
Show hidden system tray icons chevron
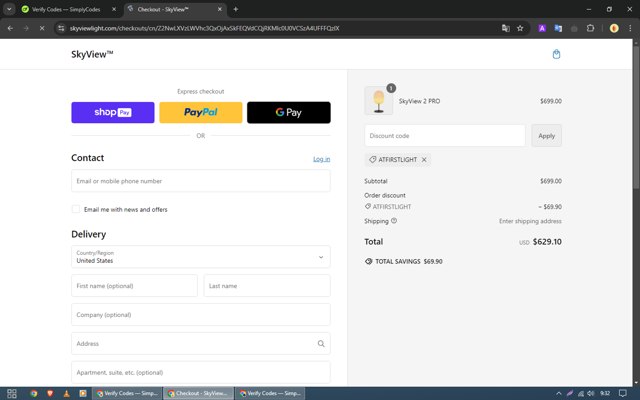click(x=559, y=393)
